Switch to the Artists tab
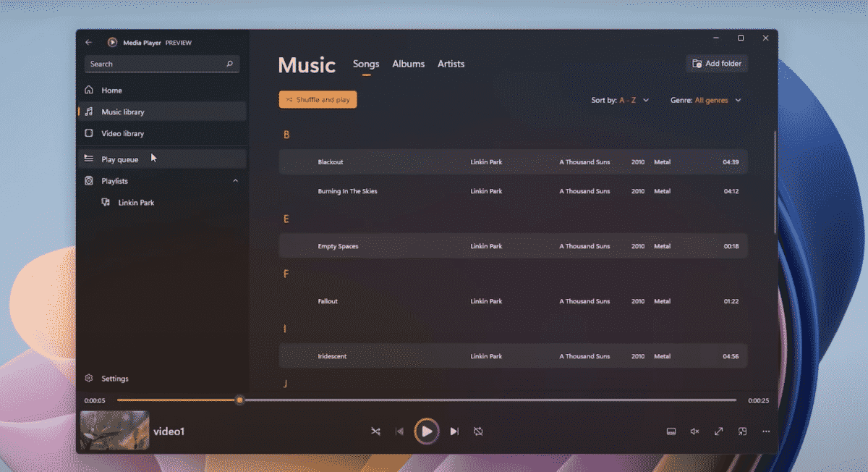868x472 pixels. coord(451,64)
